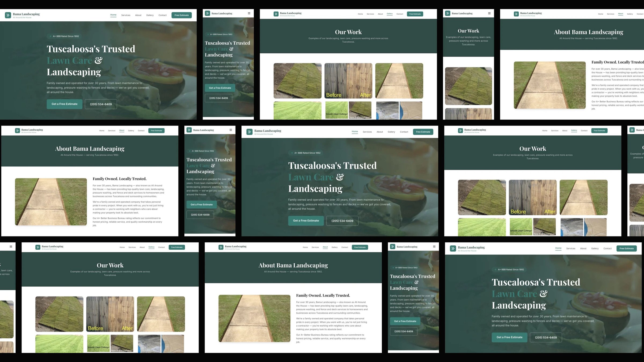
Task: Open first sod photo in bottom-left Our Work page
Action: click(59, 314)
